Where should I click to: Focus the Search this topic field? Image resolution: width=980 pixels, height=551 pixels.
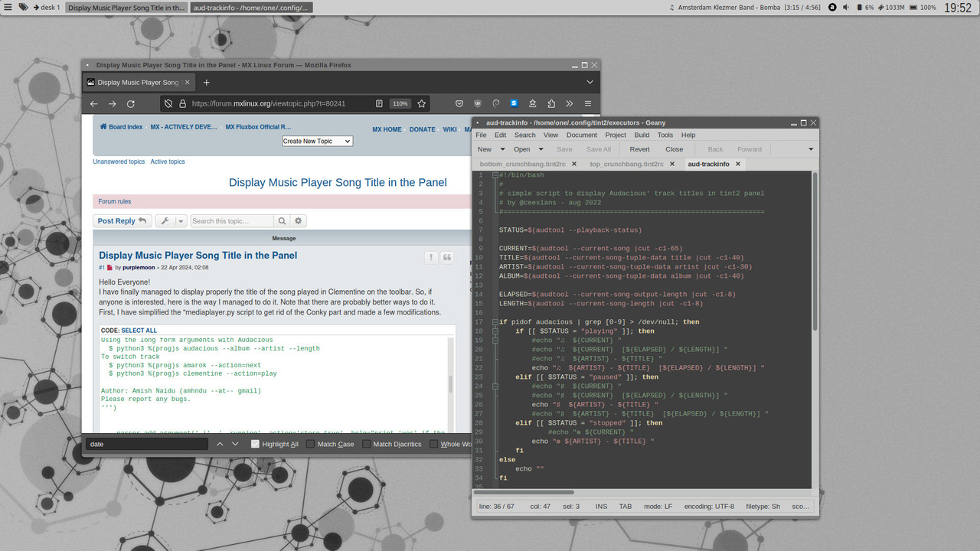pos(232,221)
